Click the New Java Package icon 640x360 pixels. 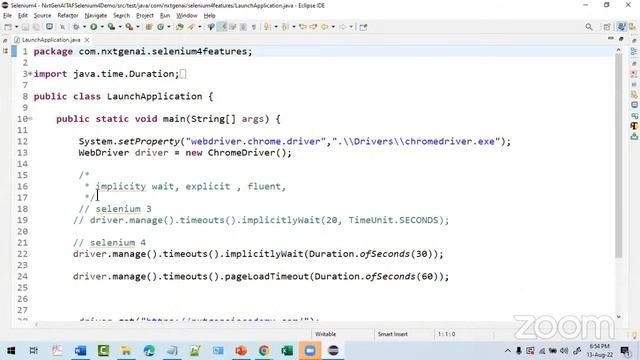click(x=149, y=27)
